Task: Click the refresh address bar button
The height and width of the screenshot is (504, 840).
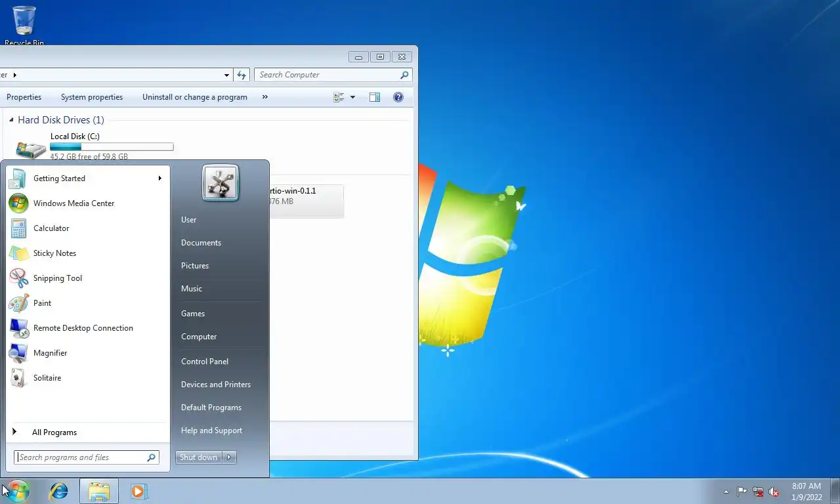Action: [x=241, y=75]
